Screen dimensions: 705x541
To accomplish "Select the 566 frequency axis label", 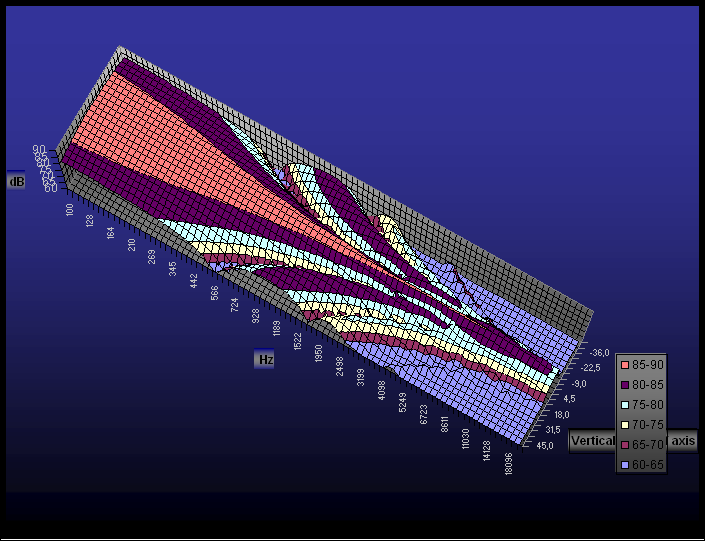I will click(x=214, y=293).
